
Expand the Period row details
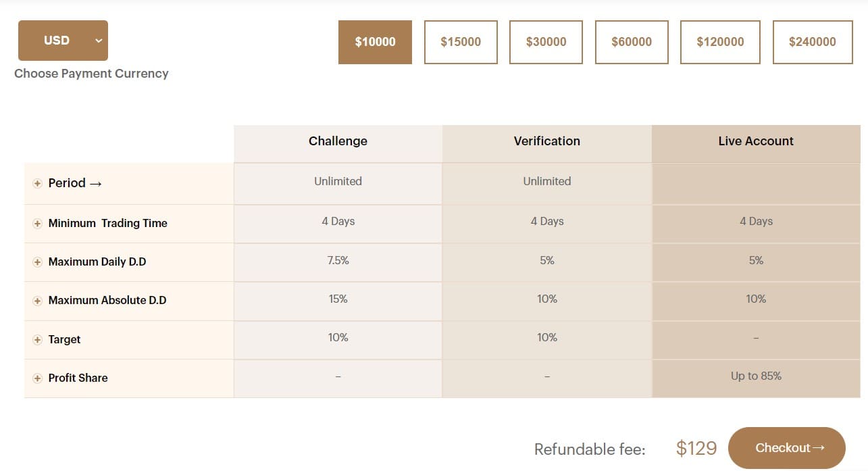(x=38, y=183)
